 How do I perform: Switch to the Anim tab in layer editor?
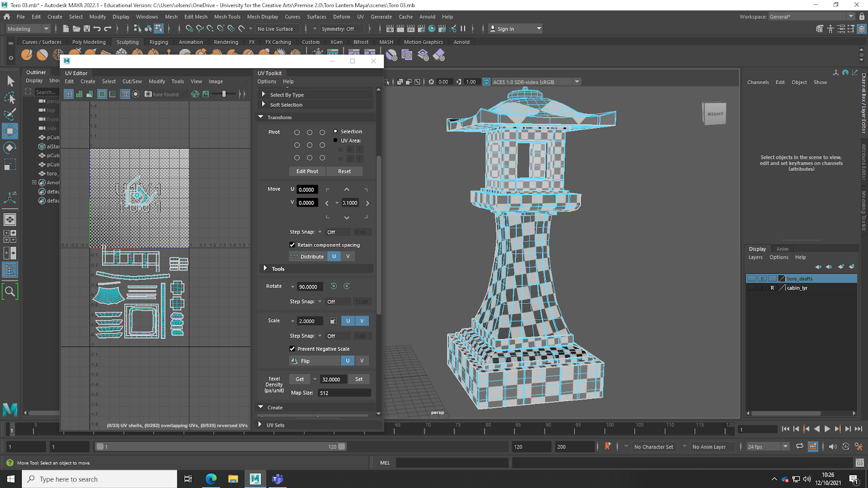(x=782, y=249)
